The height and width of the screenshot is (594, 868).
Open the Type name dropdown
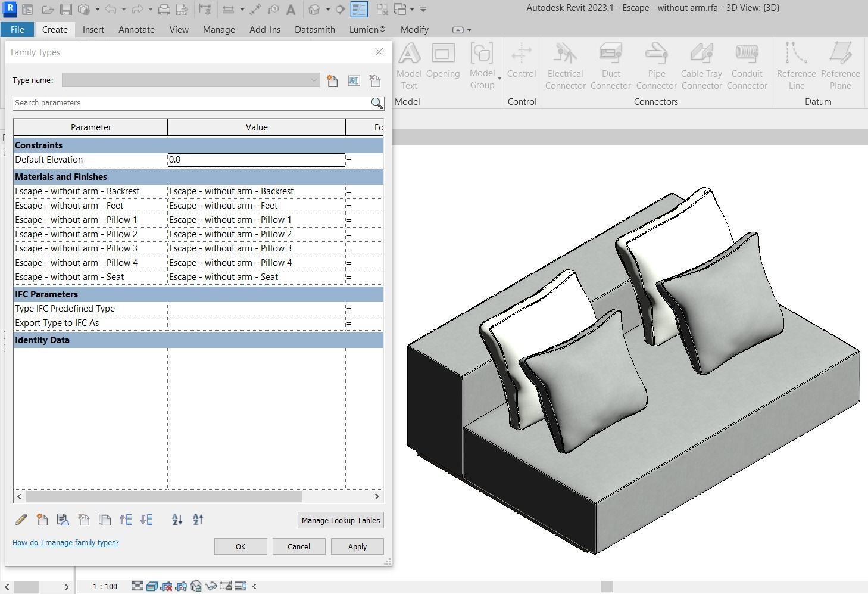314,80
